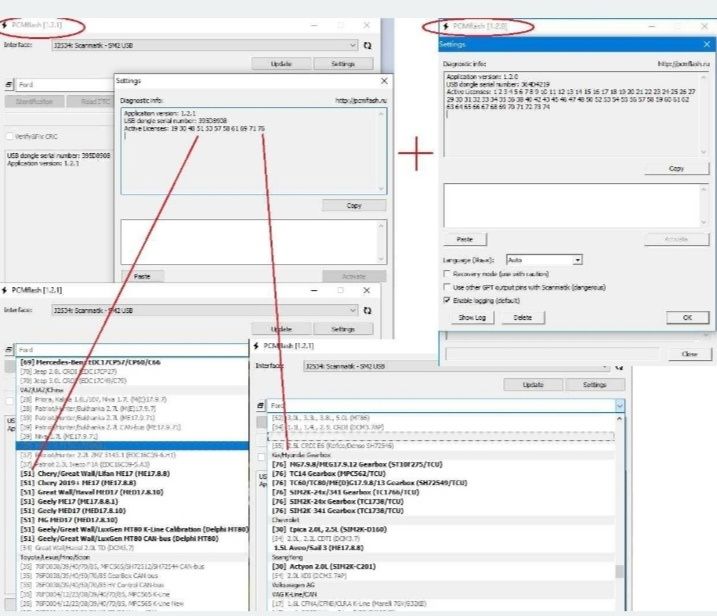Click Paste in the Settings 1.2.1 dialog
The width and height of the screenshot is (717, 616).
coord(142,276)
